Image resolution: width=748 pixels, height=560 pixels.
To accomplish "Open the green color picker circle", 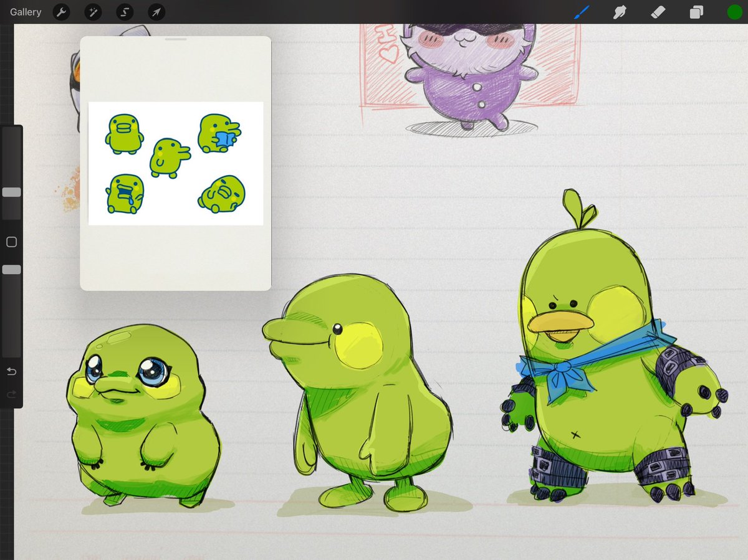I will click(734, 12).
